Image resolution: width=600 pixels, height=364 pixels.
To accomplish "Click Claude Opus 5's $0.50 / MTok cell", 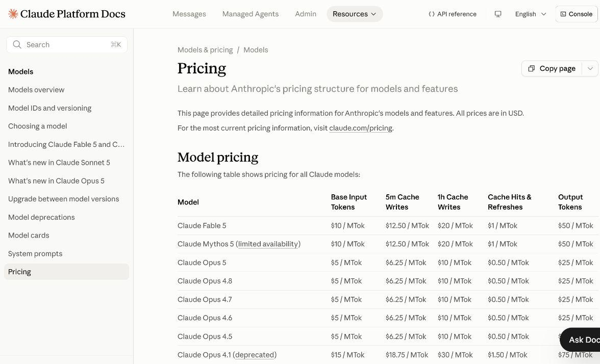I will click(x=508, y=263).
